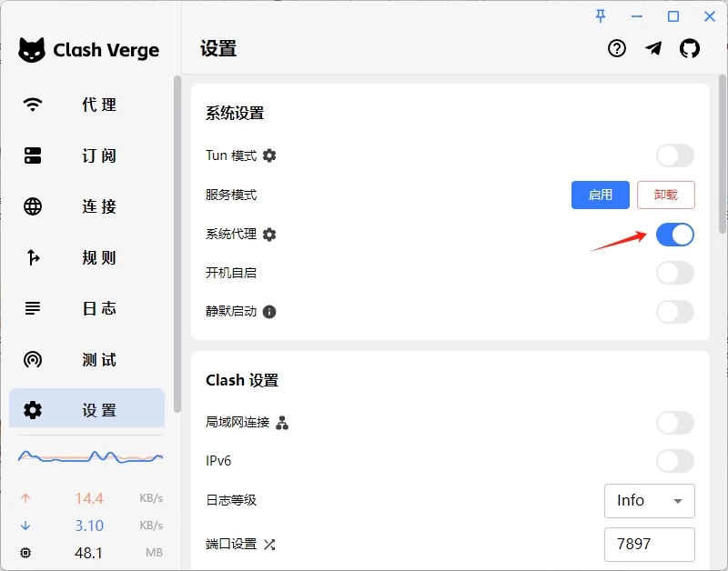Click the 日志等级 label

(231, 500)
